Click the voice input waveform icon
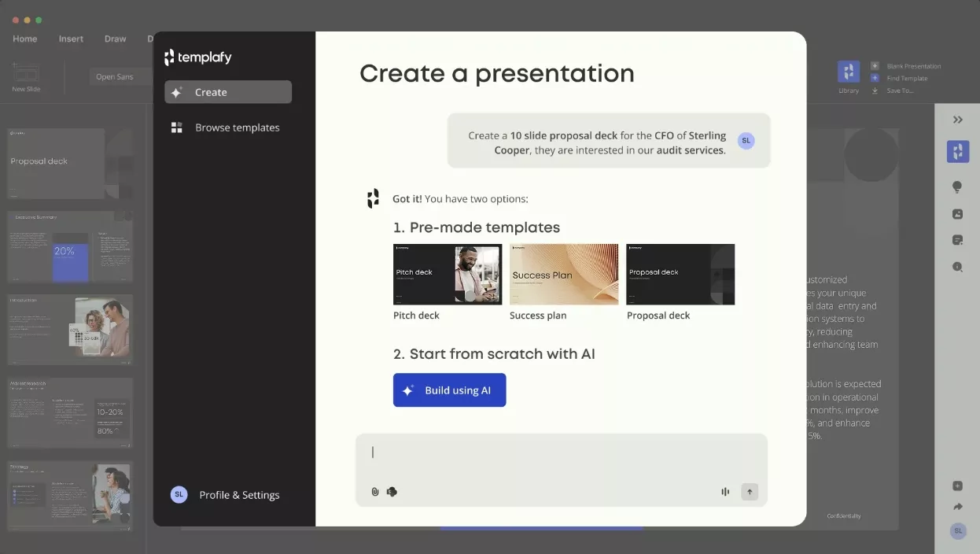The width and height of the screenshot is (980, 554). tap(724, 491)
